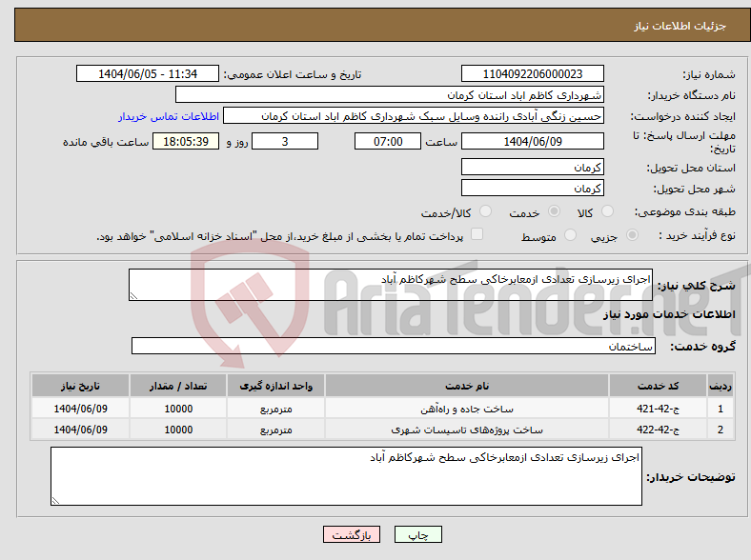Click the deadline hour field 07:00

pos(388,141)
